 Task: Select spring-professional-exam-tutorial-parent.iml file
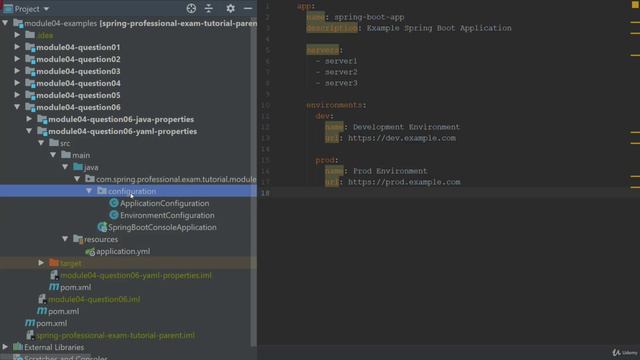pos(116,336)
